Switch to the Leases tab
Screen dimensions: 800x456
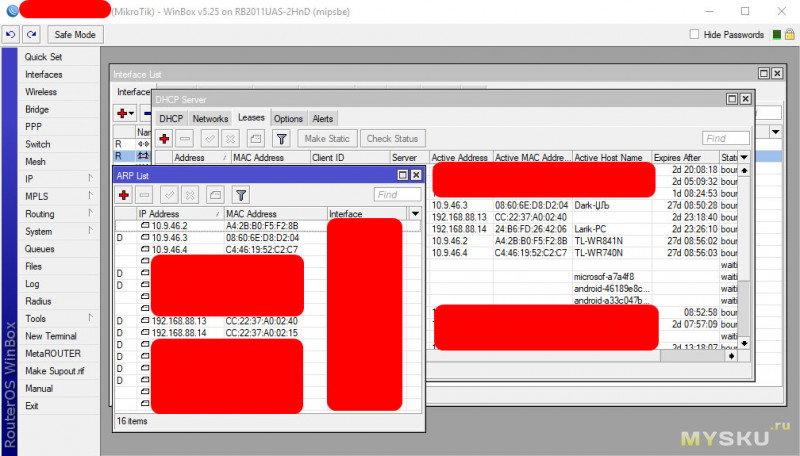click(x=251, y=118)
